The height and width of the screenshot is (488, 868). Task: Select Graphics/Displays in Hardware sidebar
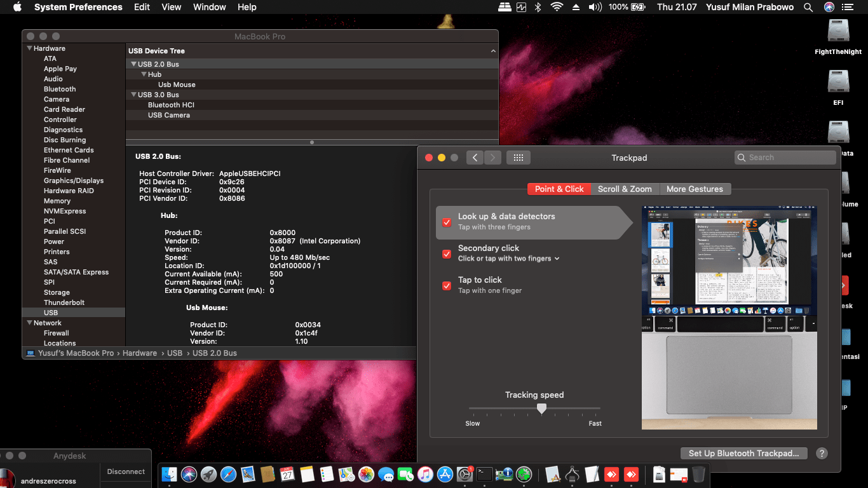pyautogui.click(x=74, y=180)
